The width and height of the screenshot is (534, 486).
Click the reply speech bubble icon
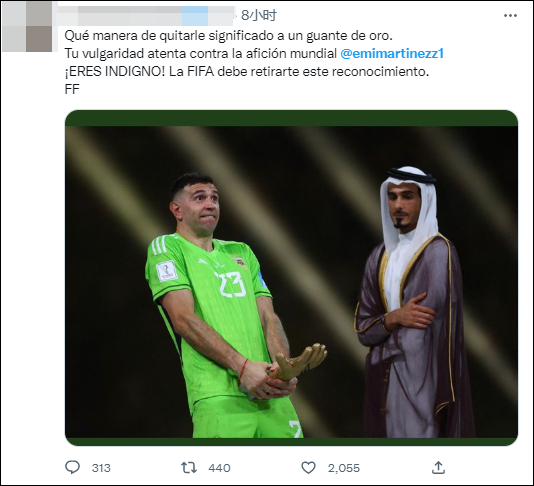pyautogui.click(x=72, y=467)
